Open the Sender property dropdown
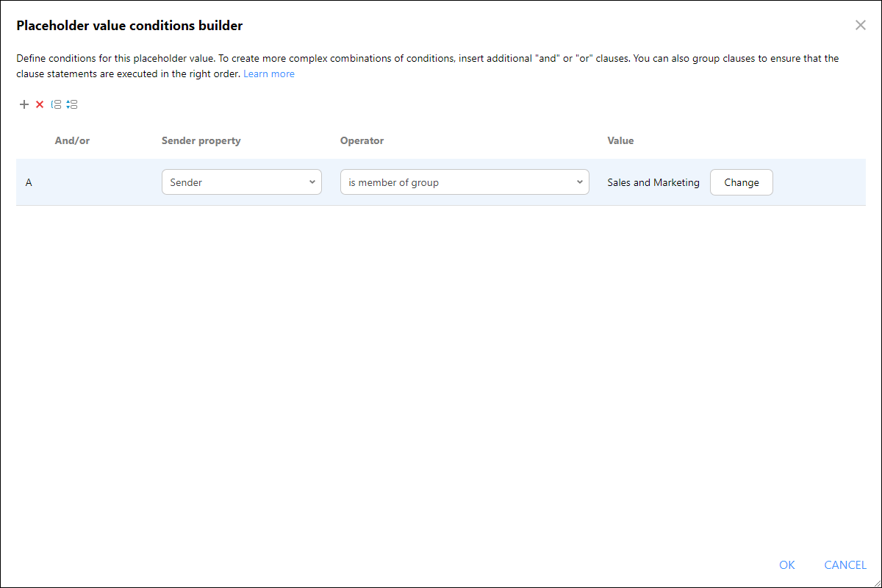The image size is (882, 588). click(242, 182)
